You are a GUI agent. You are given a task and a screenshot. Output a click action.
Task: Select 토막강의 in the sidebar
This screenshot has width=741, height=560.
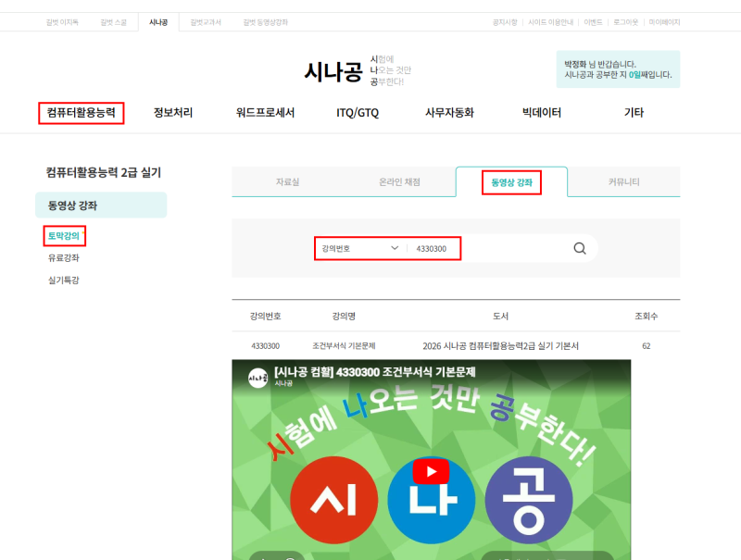pyautogui.click(x=64, y=236)
